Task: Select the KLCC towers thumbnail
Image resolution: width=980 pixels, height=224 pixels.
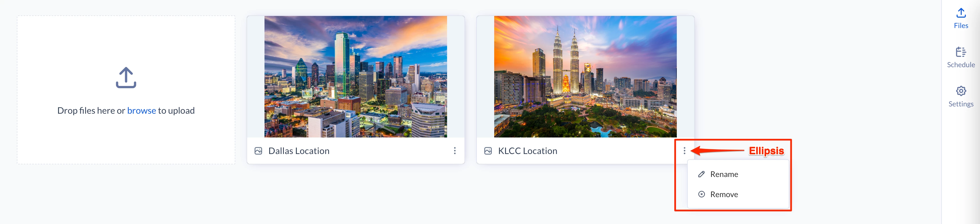Action: point(585,77)
